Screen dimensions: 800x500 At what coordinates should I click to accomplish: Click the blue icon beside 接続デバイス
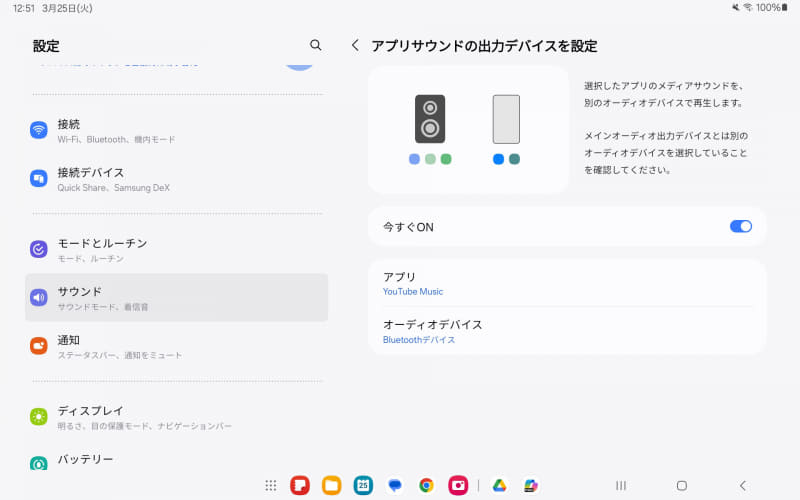(x=39, y=179)
